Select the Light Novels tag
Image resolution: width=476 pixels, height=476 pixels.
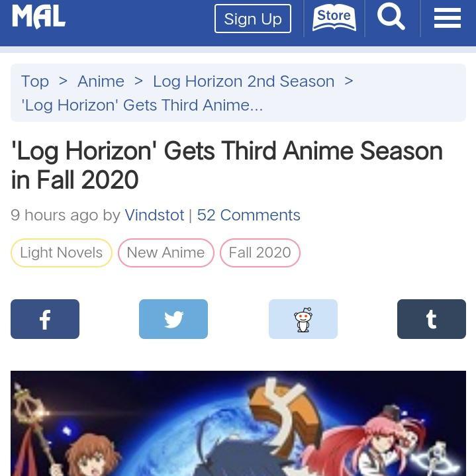[x=62, y=253]
